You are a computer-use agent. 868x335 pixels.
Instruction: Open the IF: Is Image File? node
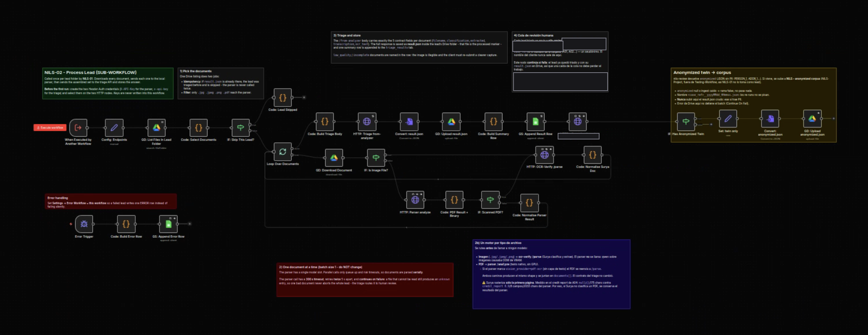point(375,158)
